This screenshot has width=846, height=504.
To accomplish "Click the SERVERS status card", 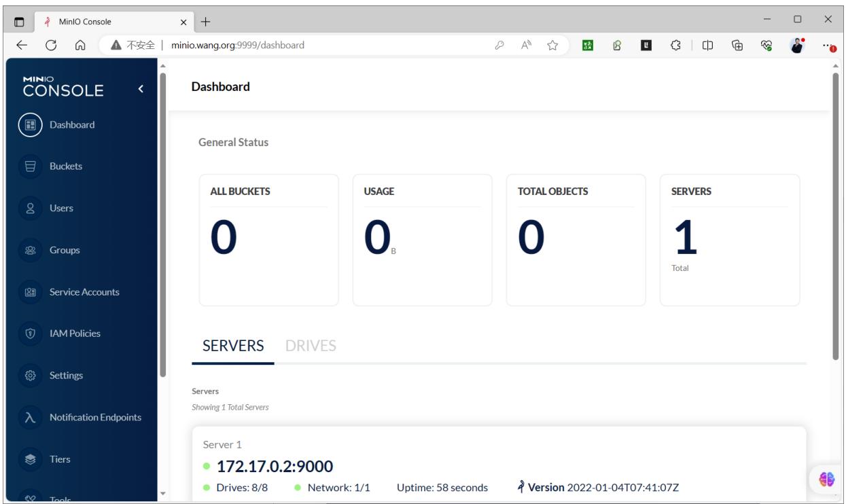I will pos(730,240).
